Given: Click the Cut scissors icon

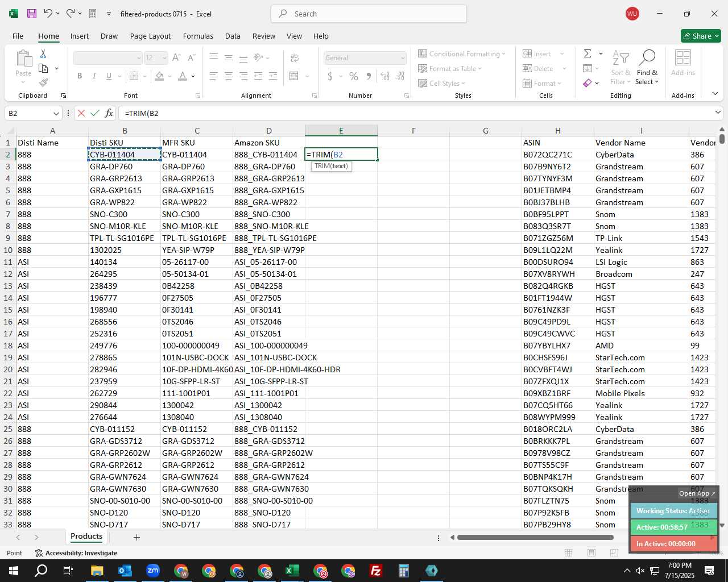Looking at the screenshot, I should [x=43, y=53].
